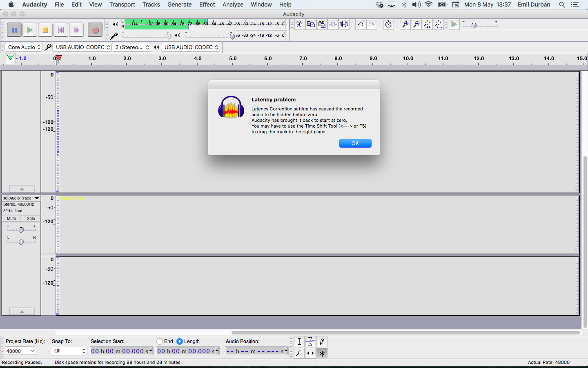The width and height of the screenshot is (588, 368).
Task: Open Selection Start time format dropdown arrow
Action: (x=151, y=351)
